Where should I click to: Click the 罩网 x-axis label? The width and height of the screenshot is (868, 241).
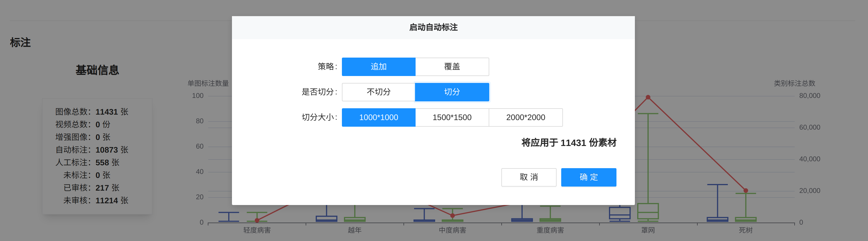648,230
